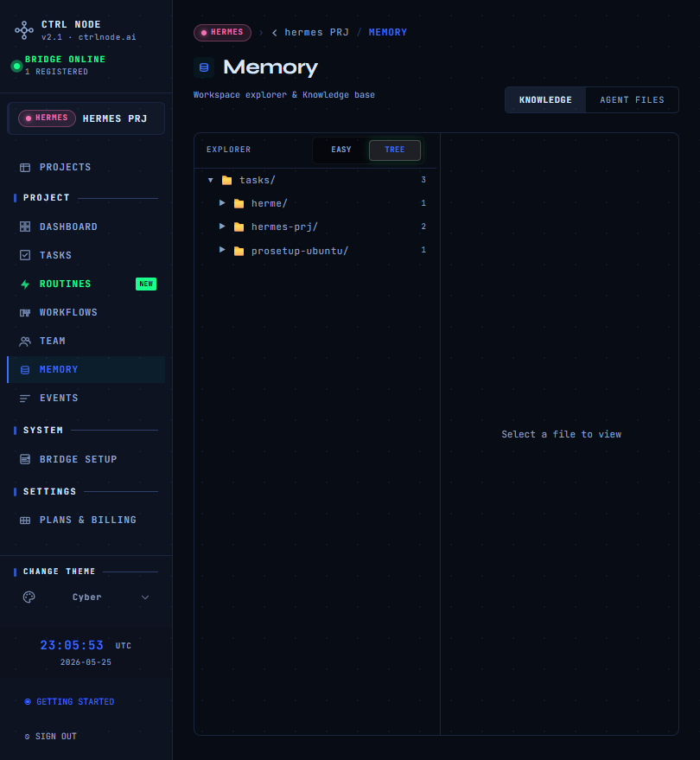Click the BRIDGE ONLINE status text

coord(65,59)
